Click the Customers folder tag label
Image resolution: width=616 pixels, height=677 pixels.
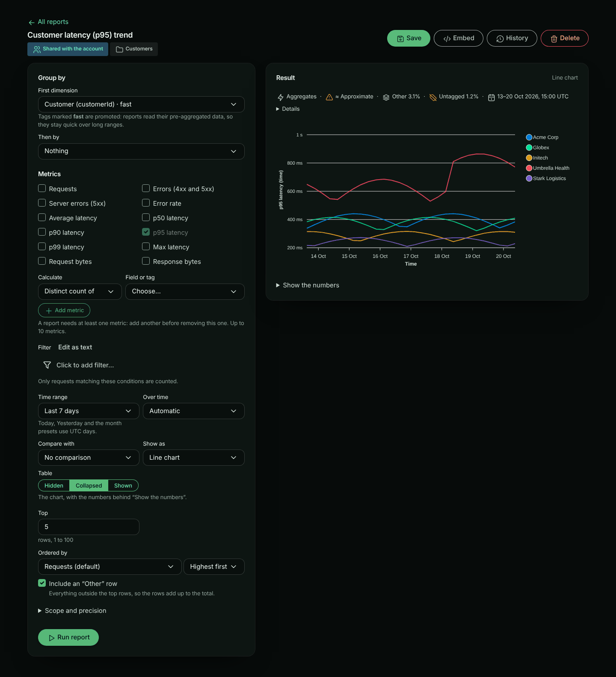click(x=139, y=49)
